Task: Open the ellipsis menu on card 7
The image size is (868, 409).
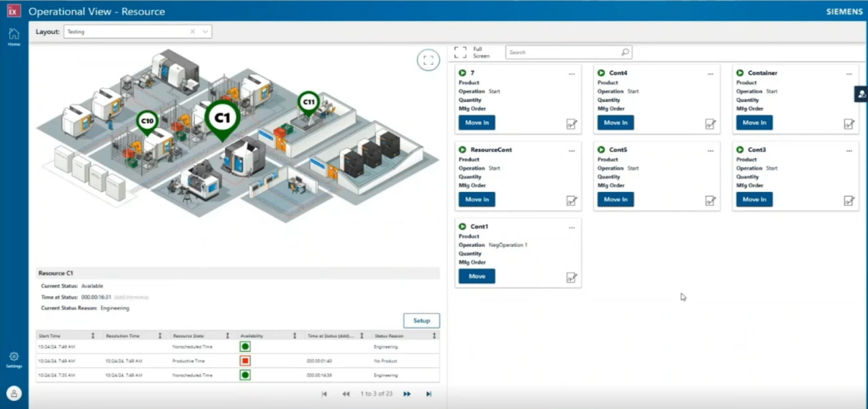Action: pos(572,74)
